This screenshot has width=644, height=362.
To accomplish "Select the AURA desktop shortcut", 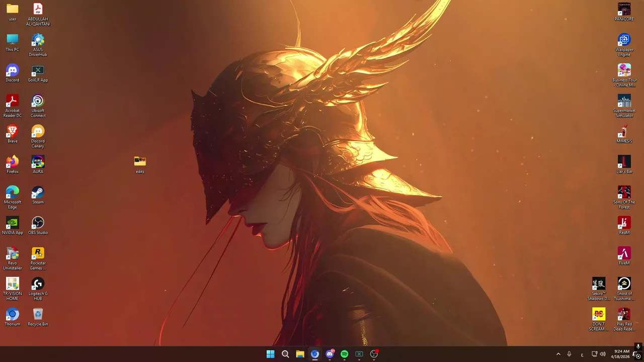I will point(38,165).
